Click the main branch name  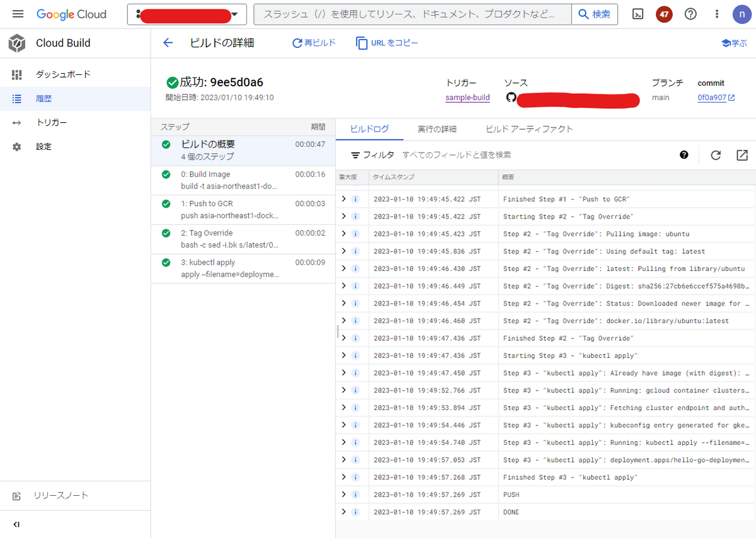pos(661,98)
